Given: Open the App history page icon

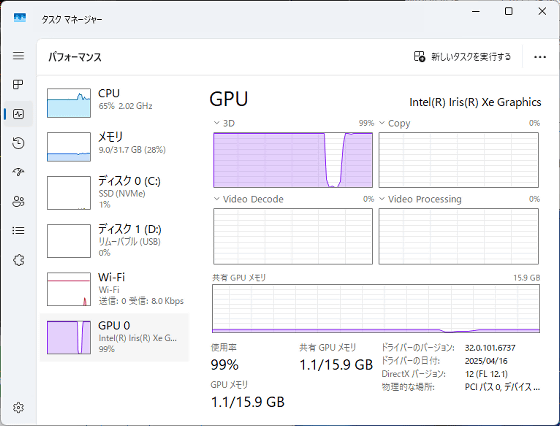Looking at the screenshot, I should click(x=18, y=143).
